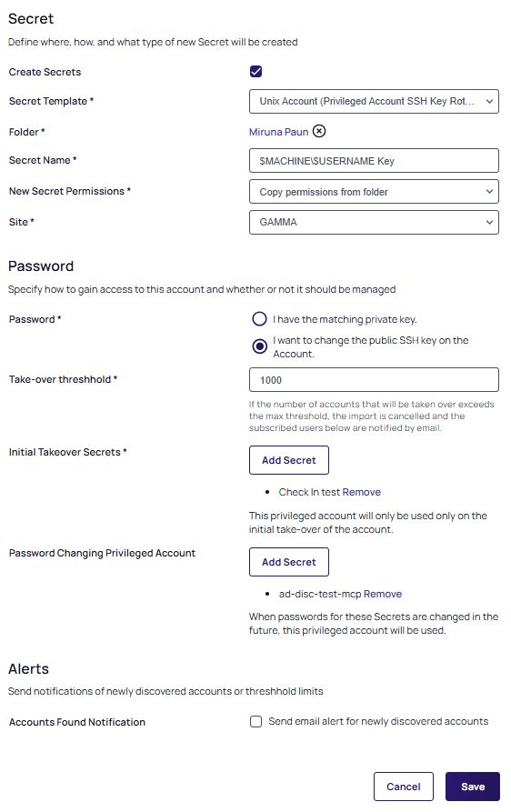Expand the New Secret Permissions dropdown
The image size is (511, 812).
[374, 192]
